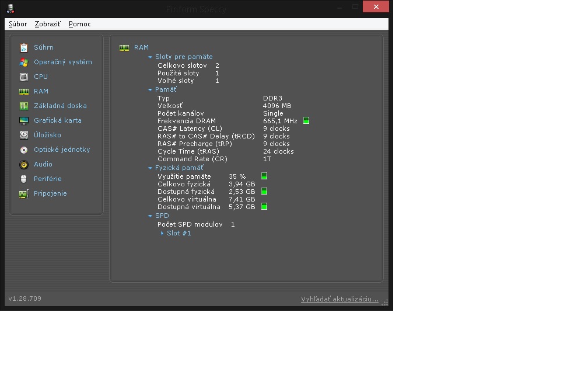Click green graph icon next to Dostupná virtuálna
The image size is (588, 368).
tap(264, 206)
